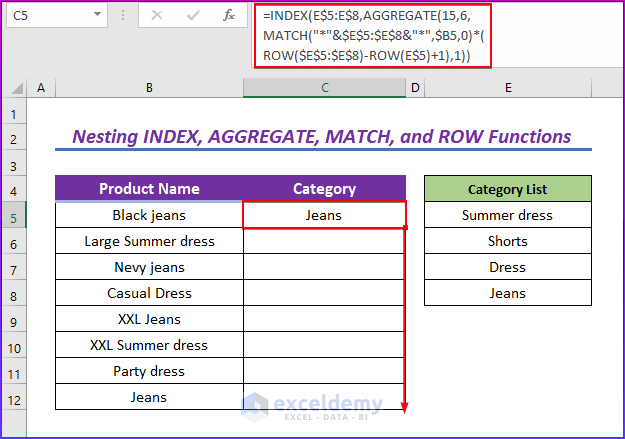The height and width of the screenshot is (439, 625).
Task: Select column B header
Action: [149, 89]
